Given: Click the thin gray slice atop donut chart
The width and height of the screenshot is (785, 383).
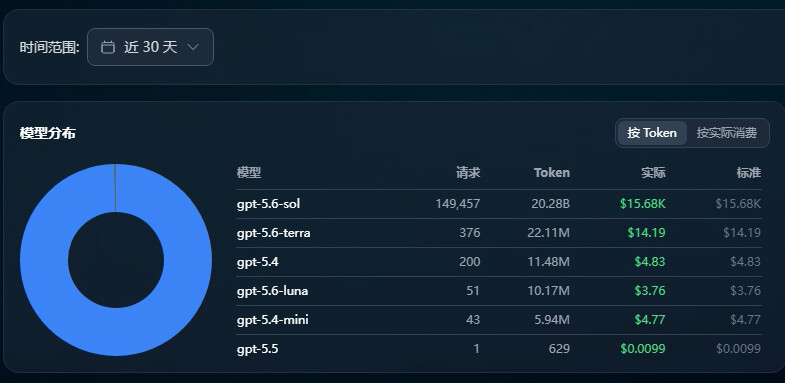Looking at the screenshot, I should pyautogui.click(x=116, y=188).
